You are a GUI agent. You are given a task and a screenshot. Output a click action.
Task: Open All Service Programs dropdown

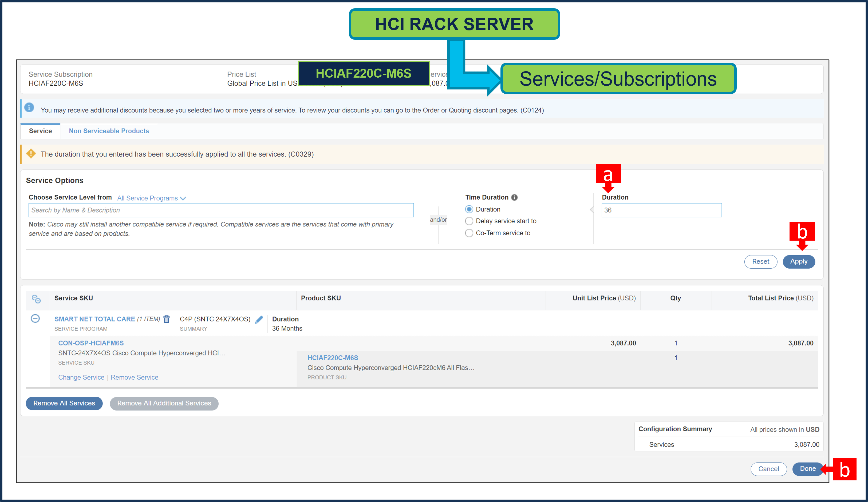click(152, 198)
